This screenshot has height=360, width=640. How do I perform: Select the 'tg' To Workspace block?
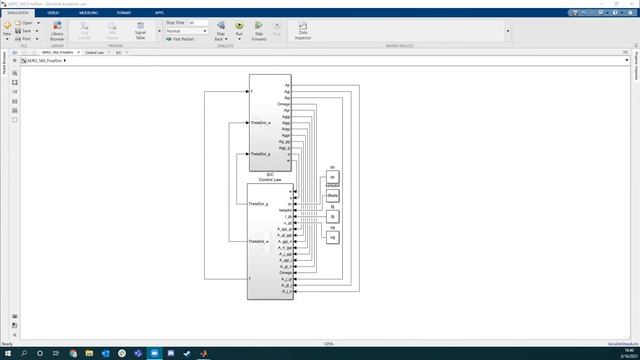pos(332,217)
